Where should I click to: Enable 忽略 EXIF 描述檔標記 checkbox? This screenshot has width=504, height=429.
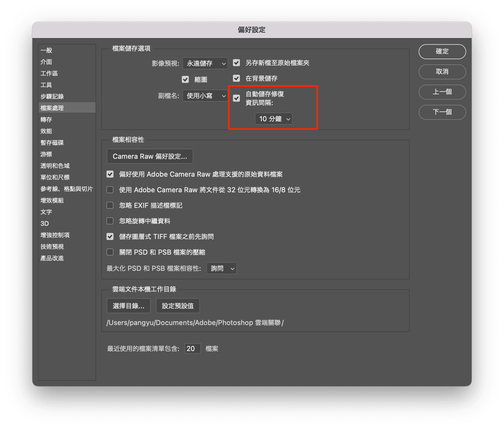pyautogui.click(x=110, y=205)
